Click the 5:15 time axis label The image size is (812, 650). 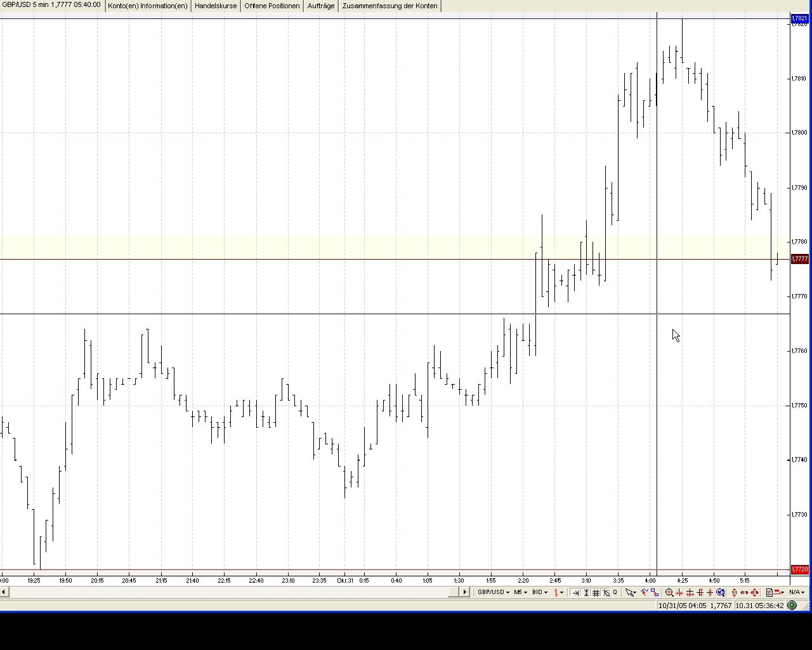click(x=745, y=580)
